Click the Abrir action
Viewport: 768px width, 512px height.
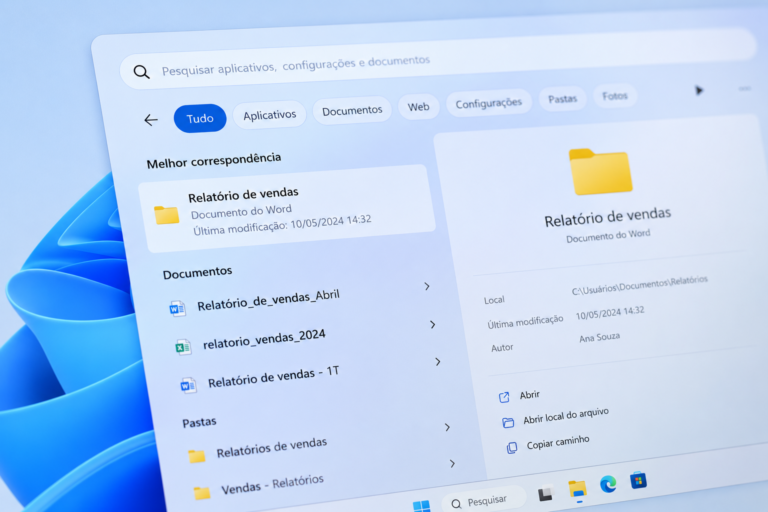(529, 395)
